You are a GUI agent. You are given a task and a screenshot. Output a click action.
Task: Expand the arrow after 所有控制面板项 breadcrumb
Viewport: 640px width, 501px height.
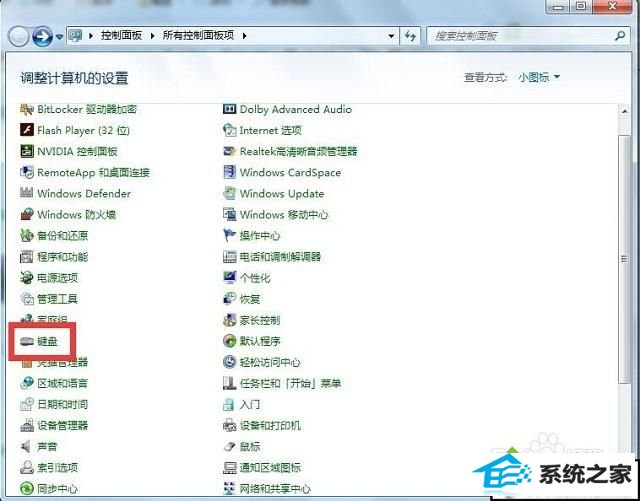244,36
